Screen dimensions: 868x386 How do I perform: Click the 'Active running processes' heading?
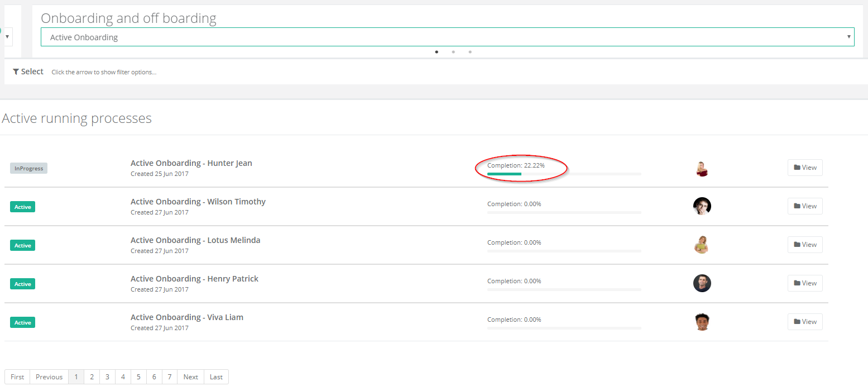coord(77,118)
